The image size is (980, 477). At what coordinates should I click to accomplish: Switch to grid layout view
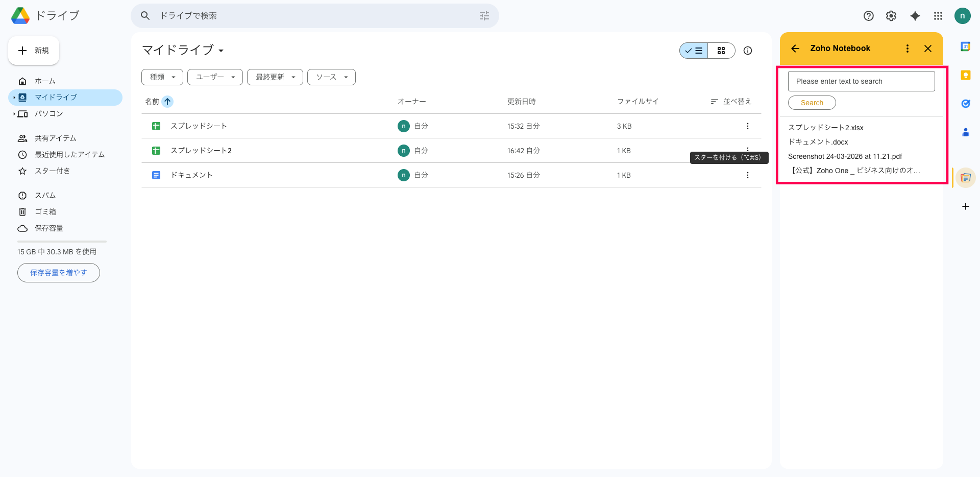coord(721,51)
